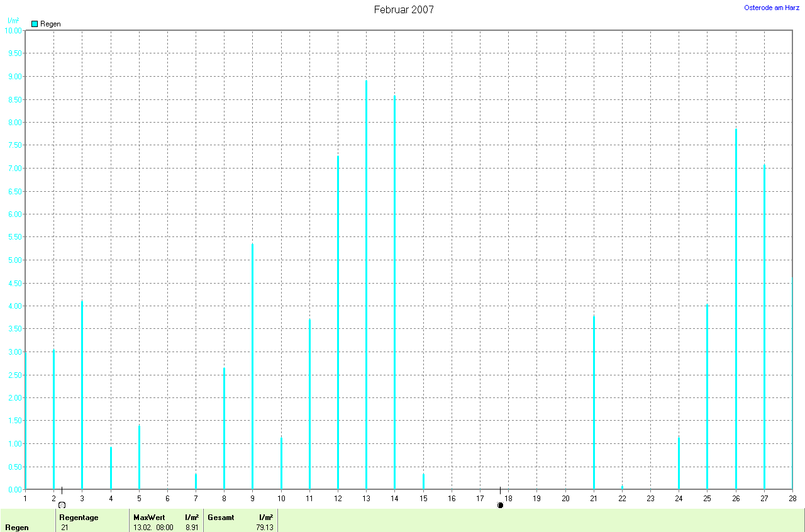Select the rain bar on day 26
This screenshot has width=805, height=532.
736,308
